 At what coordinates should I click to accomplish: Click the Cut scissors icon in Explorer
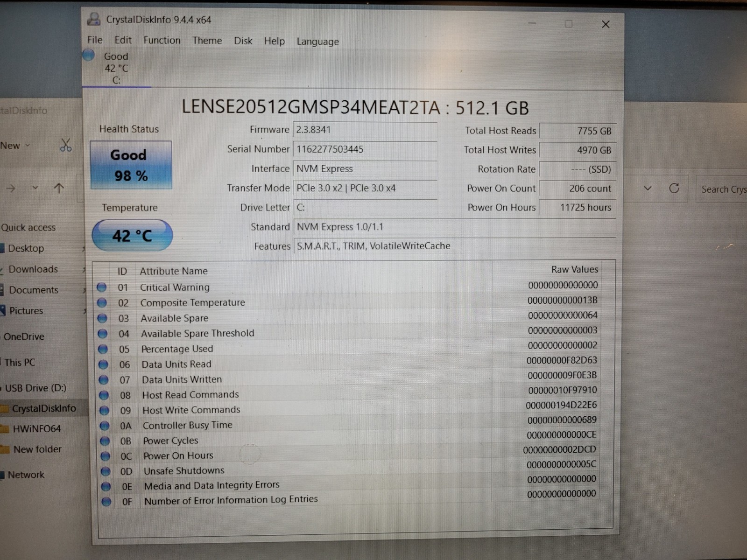(x=66, y=146)
